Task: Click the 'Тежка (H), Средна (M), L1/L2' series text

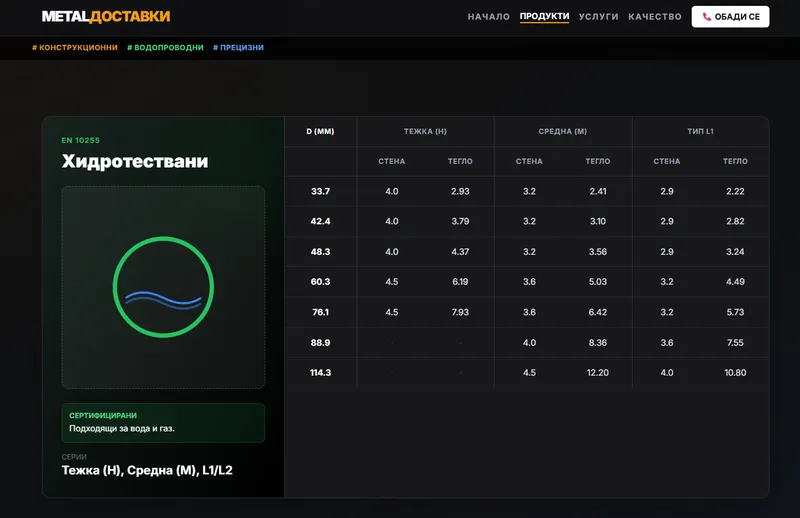Action: (147, 470)
